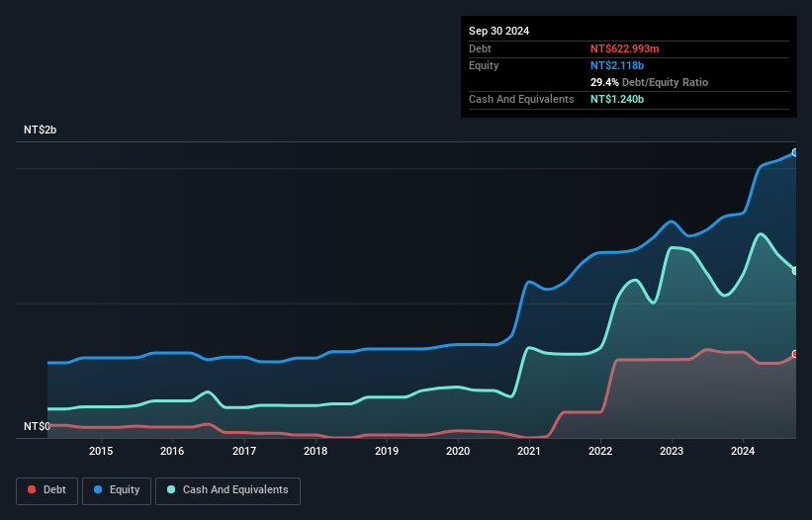Toggle the Debt series legend button
Image resolution: width=812 pixels, height=520 pixels.
click(x=47, y=490)
